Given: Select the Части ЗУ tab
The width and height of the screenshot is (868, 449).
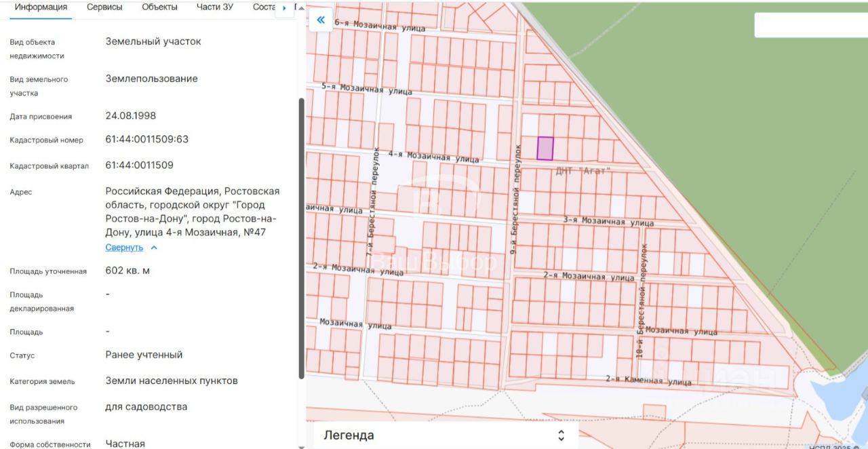Looking at the screenshot, I should [214, 7].
